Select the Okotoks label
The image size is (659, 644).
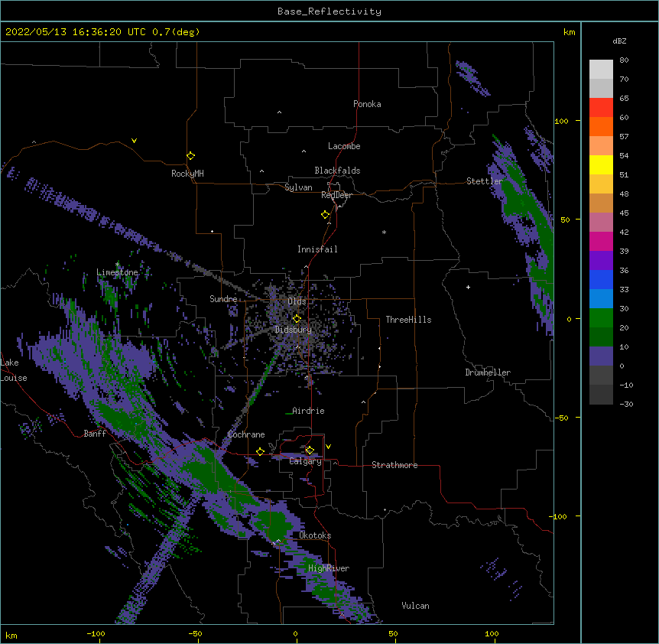[x=315, y=535]
